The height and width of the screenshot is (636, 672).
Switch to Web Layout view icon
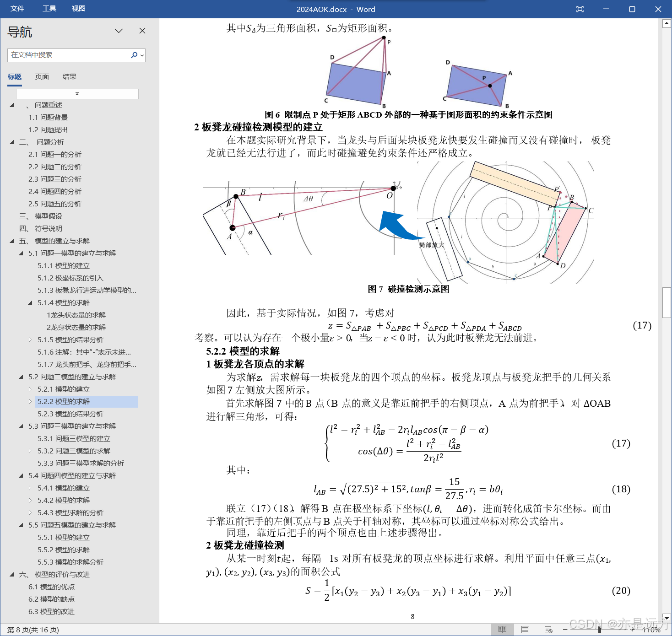(x=548, y=630)
